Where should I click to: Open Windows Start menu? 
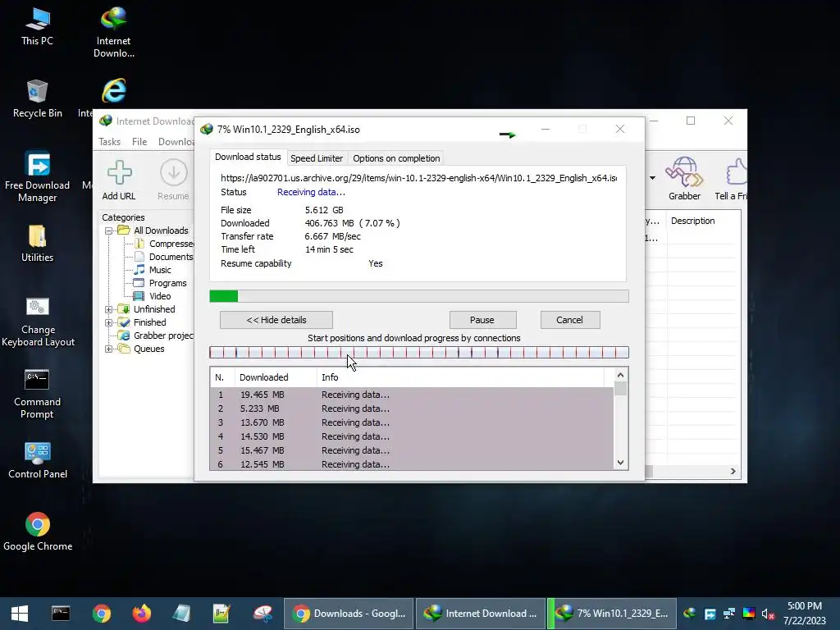pos(20,614)
